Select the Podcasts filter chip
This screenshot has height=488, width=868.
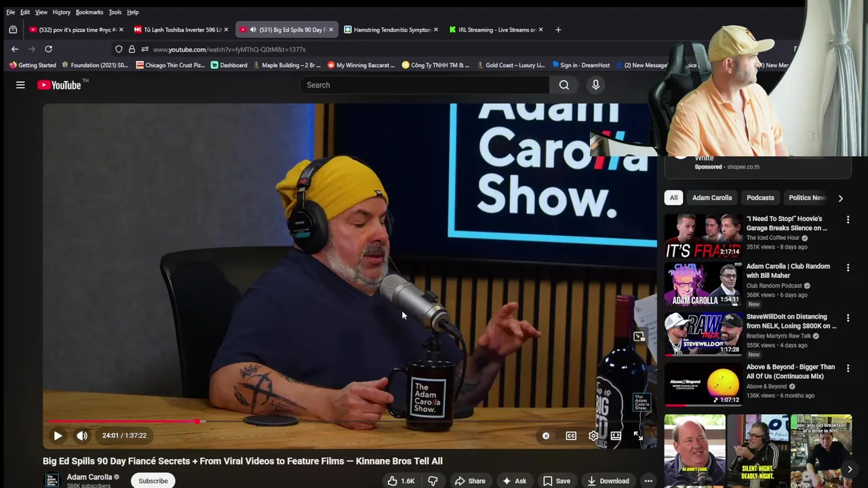[x=760, y=198]
